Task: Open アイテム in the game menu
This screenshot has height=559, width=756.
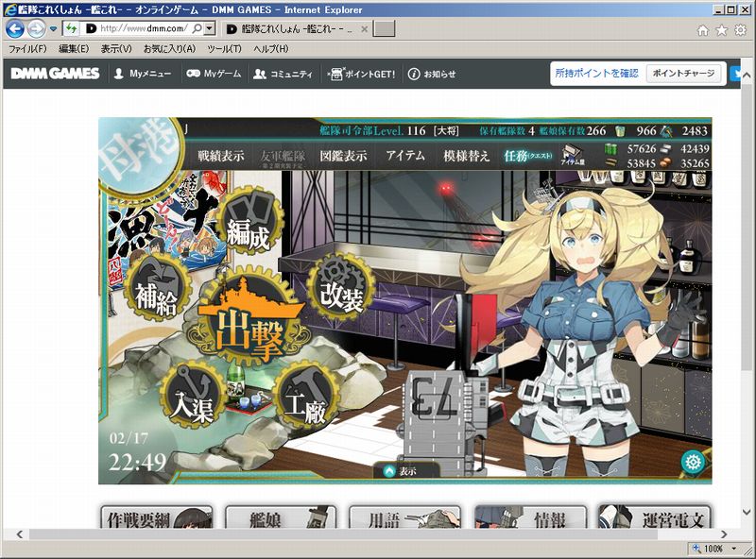Action: pyautogui.click(x=405, y=156)
